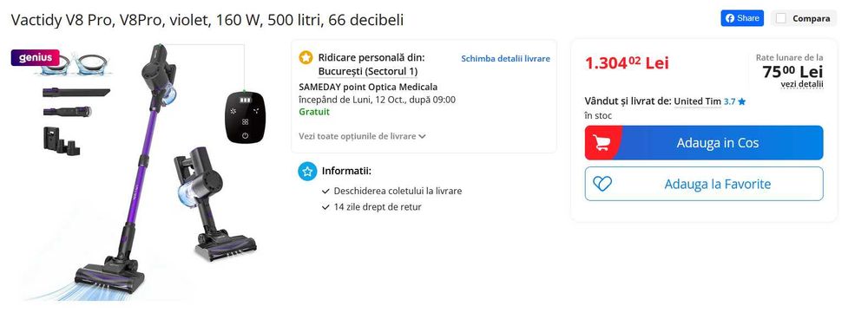
Task: Click the Facebook Share button
Action: click(742, 18)
